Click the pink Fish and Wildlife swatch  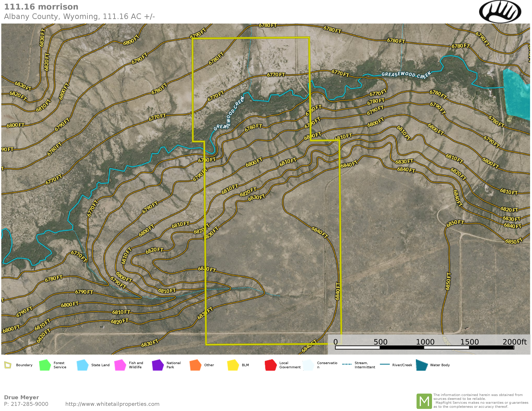pyautogui.click(x=120, y=365)
